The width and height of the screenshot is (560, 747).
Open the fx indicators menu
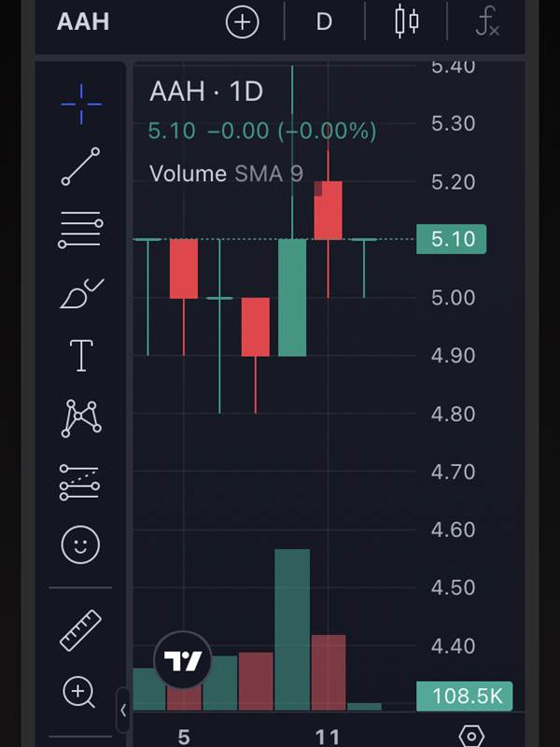pyautogui.click(x=487, y=21)
